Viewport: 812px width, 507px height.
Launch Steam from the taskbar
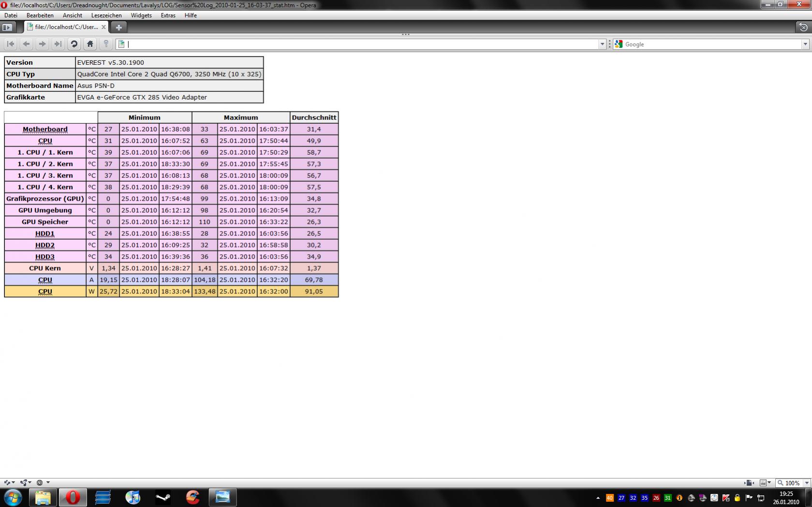163,497
